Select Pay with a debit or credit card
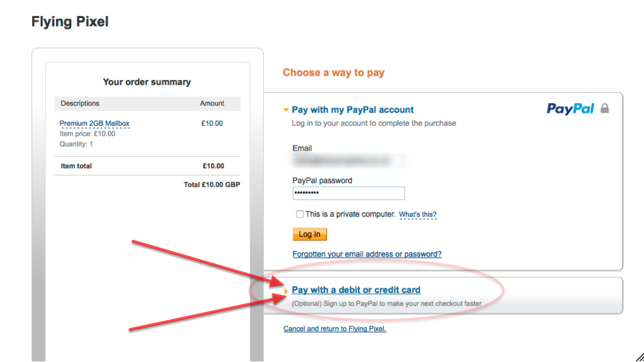Screen dimensions: 644x362 356,290
